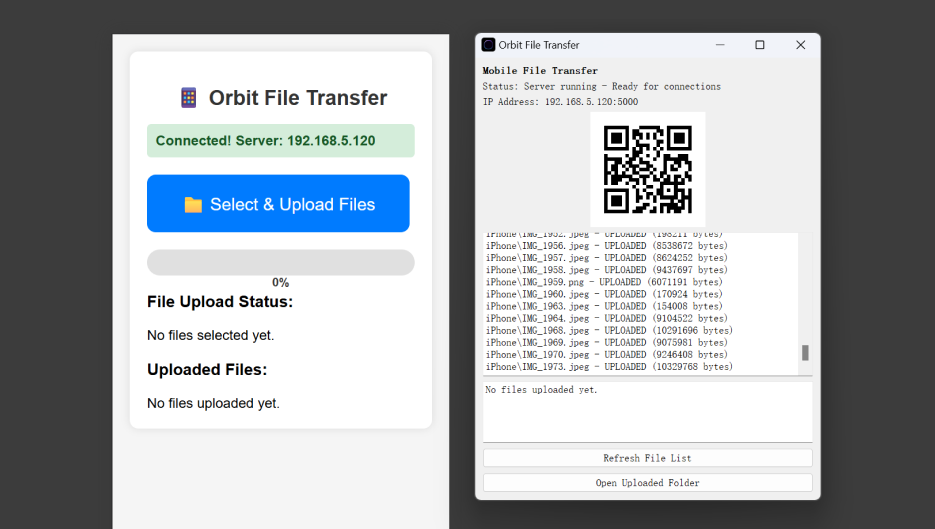Select log row IMG_1969.jpeg

(606, 342)
